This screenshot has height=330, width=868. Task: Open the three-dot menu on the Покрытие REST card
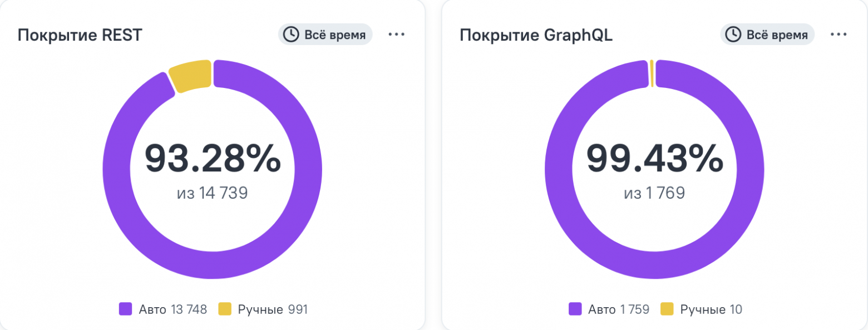pyautogui.click(x=396, y=35)
